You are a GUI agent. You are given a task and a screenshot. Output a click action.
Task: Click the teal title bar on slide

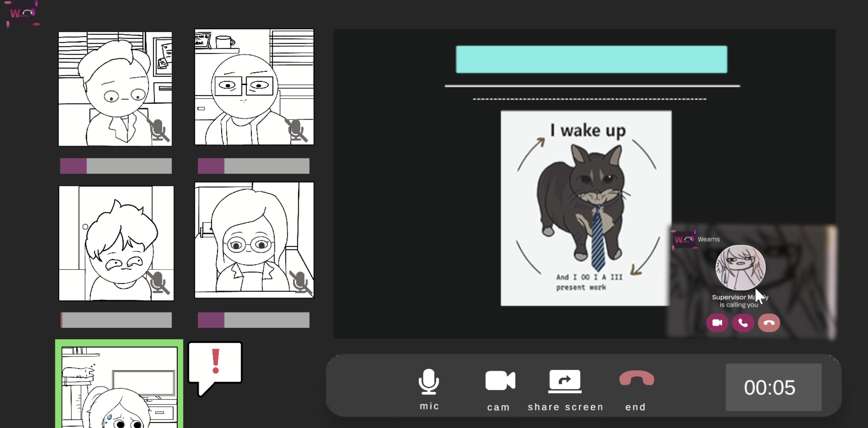pyautogui.click(x=591, y=59)
